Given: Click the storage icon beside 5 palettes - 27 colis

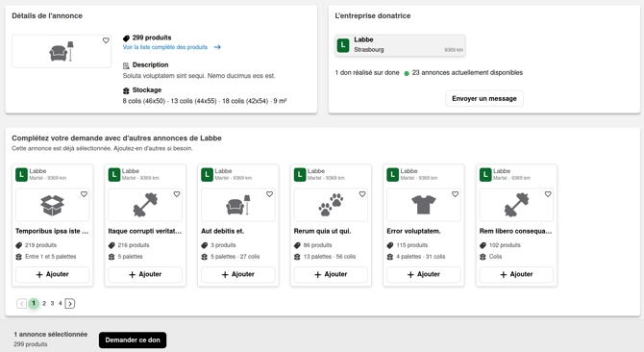Looking at the screenshot, I should tap(204, 257).
